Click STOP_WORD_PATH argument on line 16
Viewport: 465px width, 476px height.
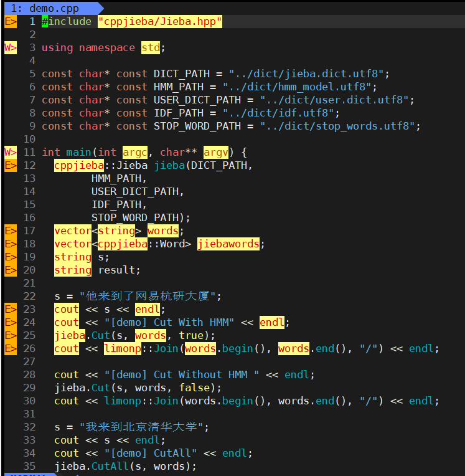point(135,217)
